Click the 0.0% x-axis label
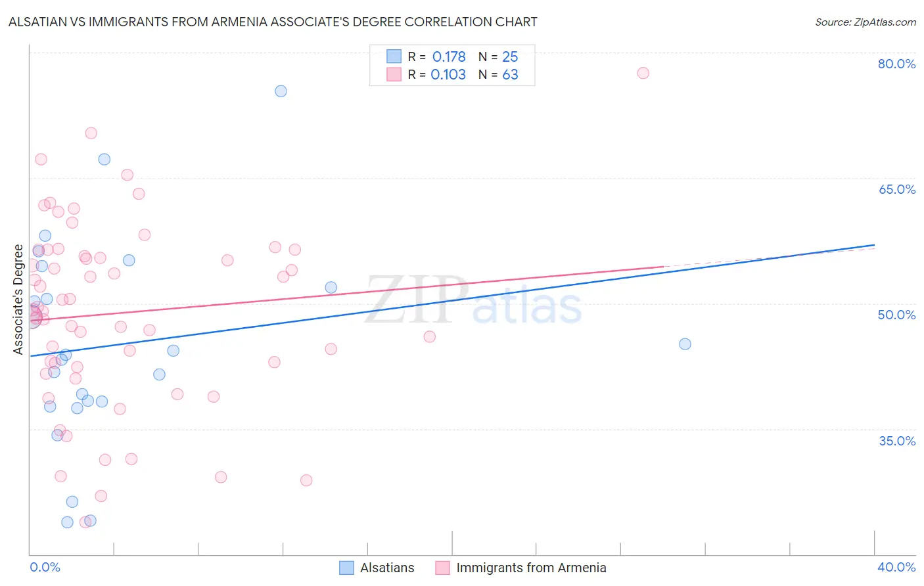924x586 pixels. click(x=45, y=567)
